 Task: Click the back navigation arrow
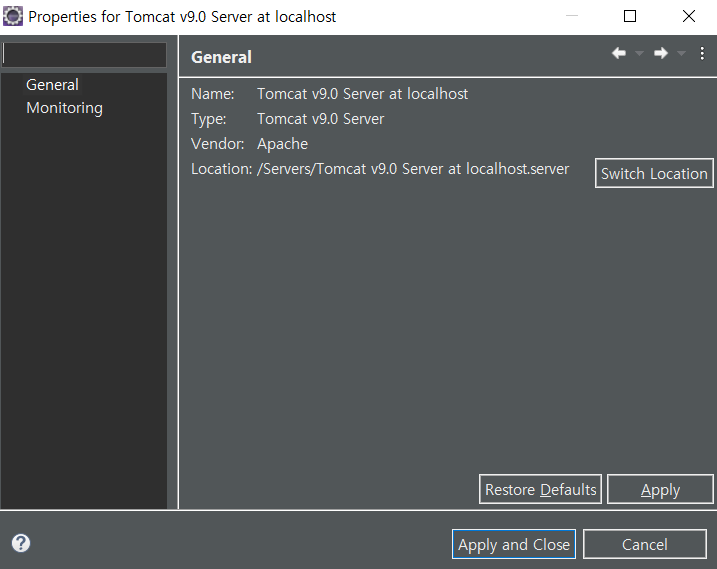619,53
